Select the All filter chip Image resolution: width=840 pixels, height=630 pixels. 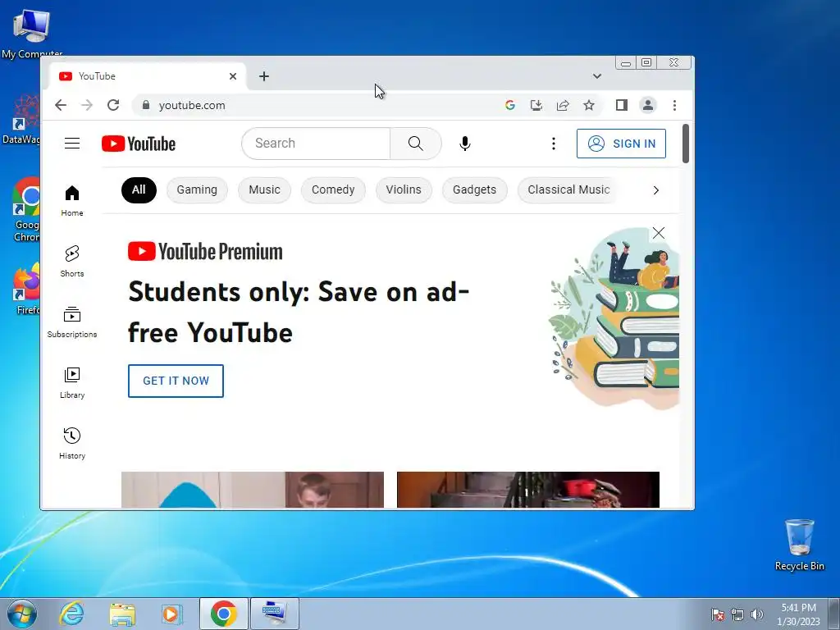(139, 190)
